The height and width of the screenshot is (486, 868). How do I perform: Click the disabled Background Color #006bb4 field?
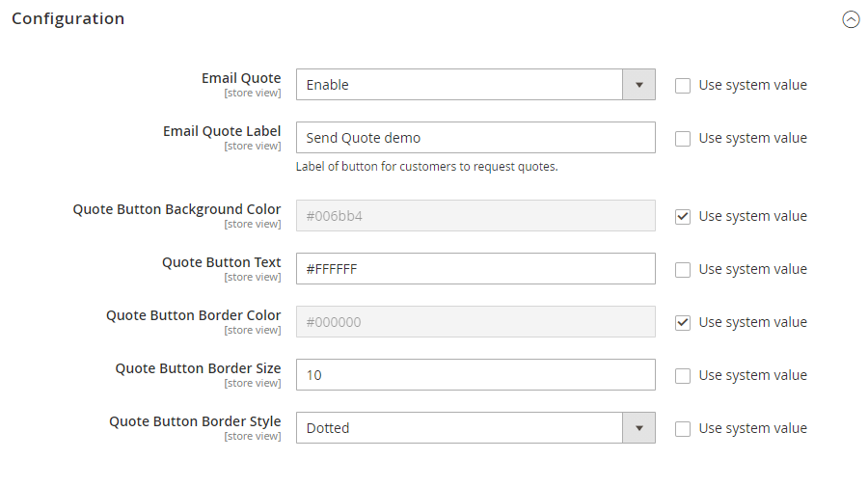coord(475,216)
